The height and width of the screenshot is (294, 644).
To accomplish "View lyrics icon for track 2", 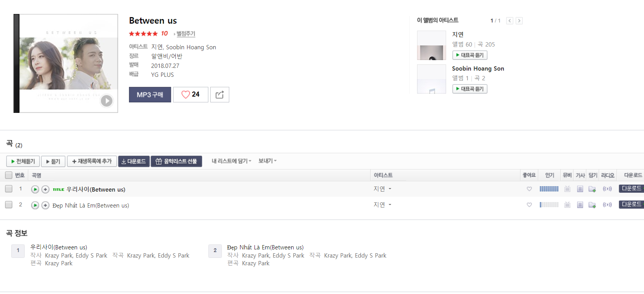I will [580, 205].
